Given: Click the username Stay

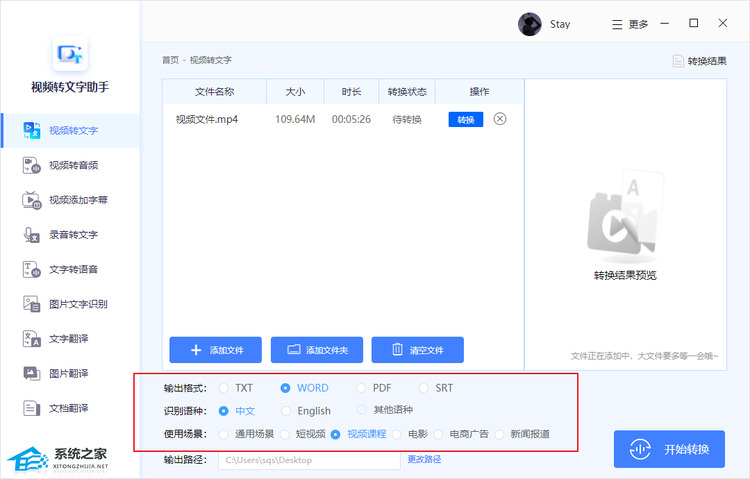Looking at the screenshot, I should point(560,24).
